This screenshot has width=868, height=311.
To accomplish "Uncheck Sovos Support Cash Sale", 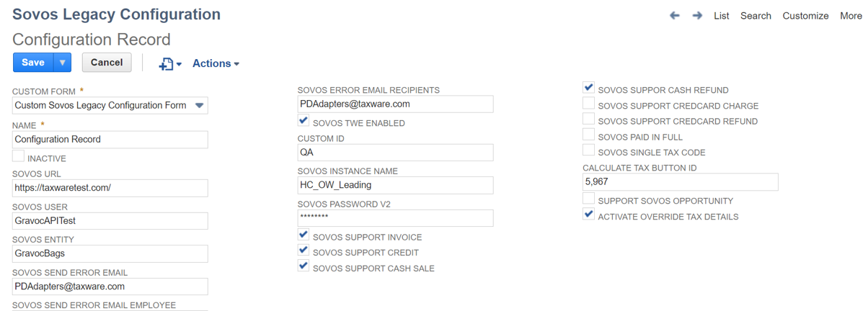I will pyautogui.click(x=304, y=266).
